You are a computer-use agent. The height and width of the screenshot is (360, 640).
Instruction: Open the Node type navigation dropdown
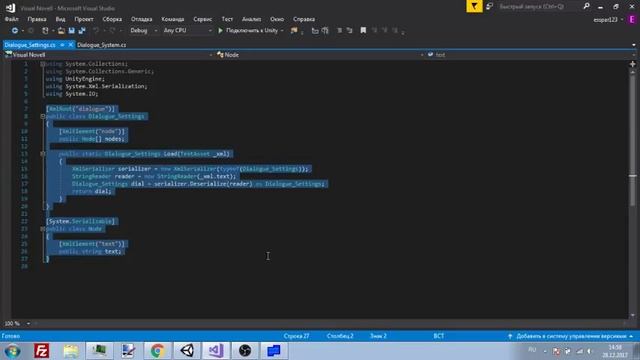pyautogui.click(x=320, y=55)
